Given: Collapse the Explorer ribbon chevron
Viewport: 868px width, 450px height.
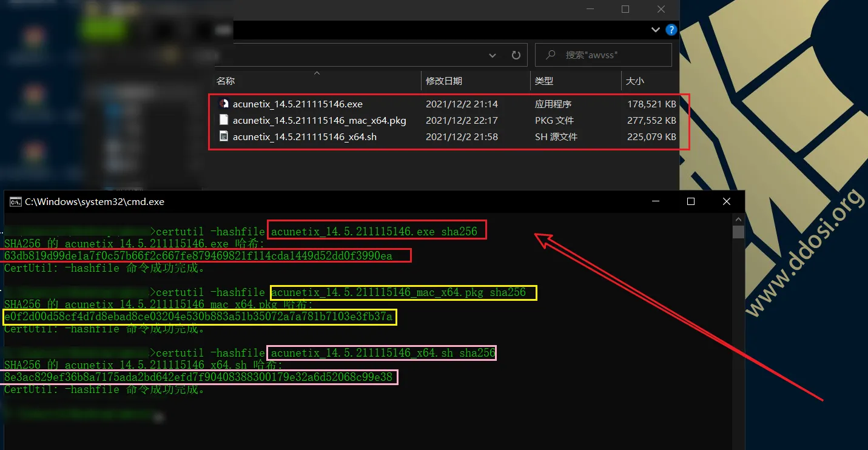Looking at the screenshot, I should coord(656,30).
